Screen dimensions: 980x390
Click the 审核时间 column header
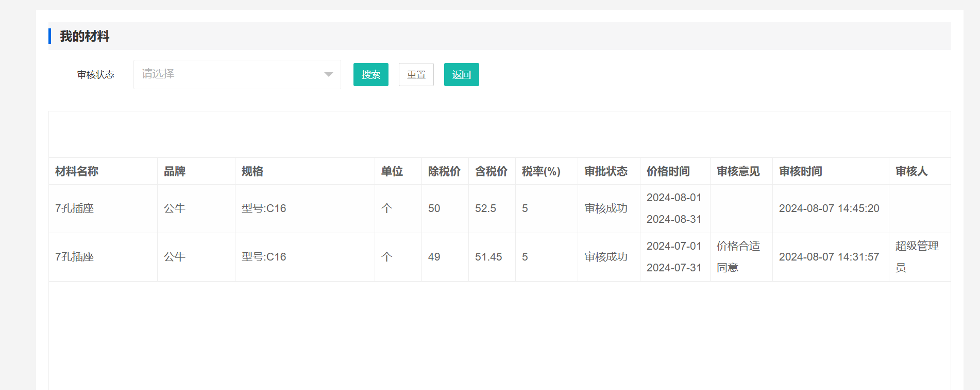pyautogui.click(x=801, y=171)
